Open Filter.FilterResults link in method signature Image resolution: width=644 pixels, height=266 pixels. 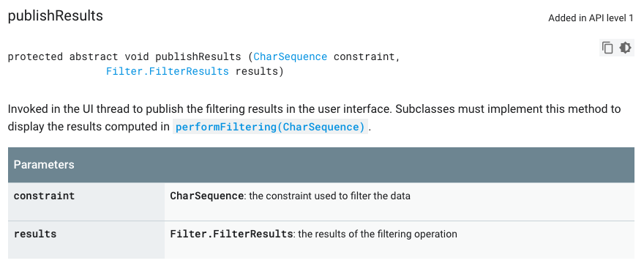coord(167,71)
